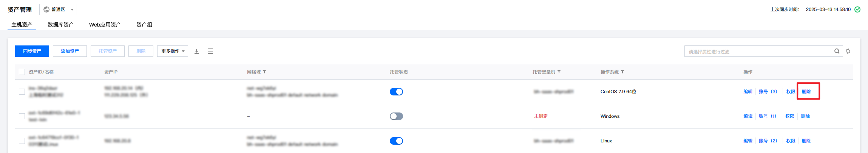Check the select-all checkbox in table header
Viewport: 868px width, 153px height.
[x=22, y=72]
